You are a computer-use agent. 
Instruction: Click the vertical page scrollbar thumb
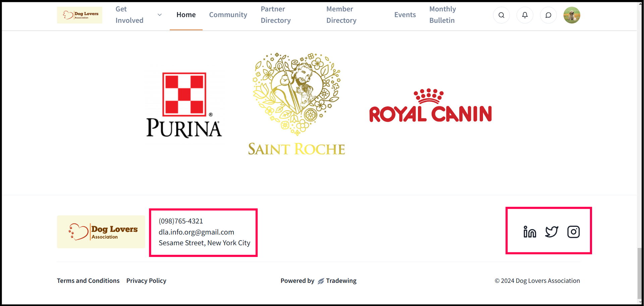pos(640,273)
